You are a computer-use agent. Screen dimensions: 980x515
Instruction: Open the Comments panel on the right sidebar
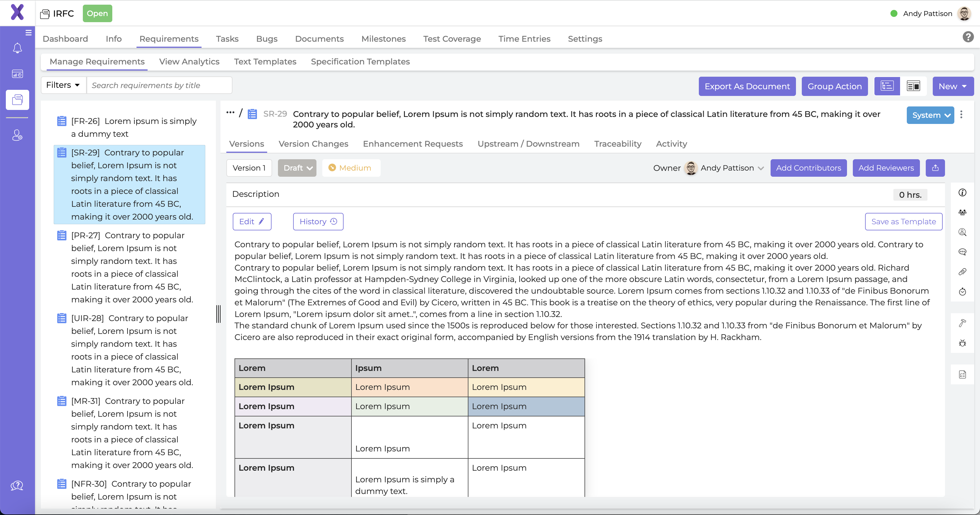point(963,252)
